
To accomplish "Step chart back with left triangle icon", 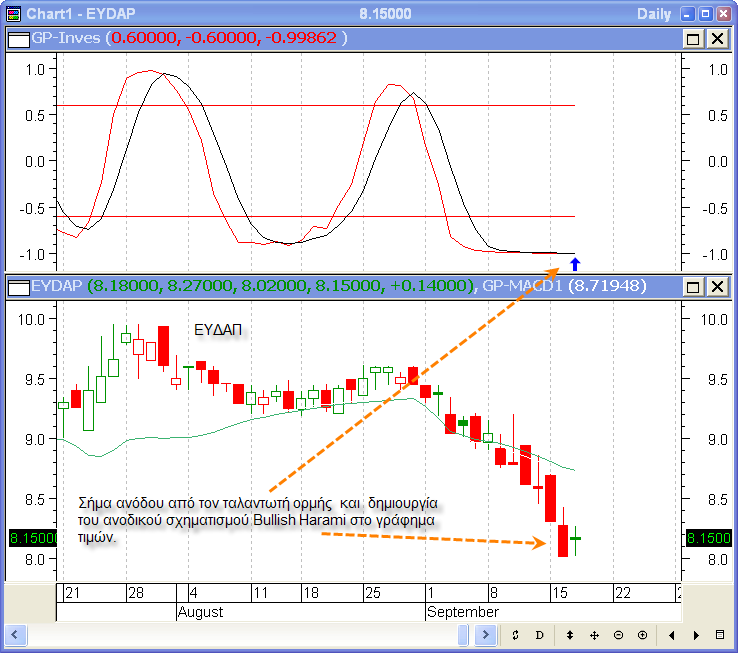I will [671, 635].
